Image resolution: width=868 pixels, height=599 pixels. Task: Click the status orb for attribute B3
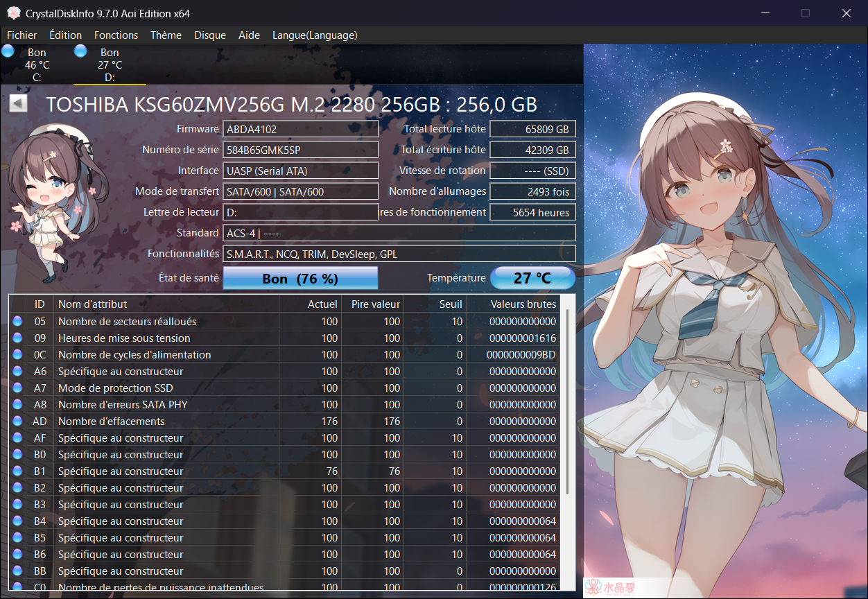coord(17,505)
